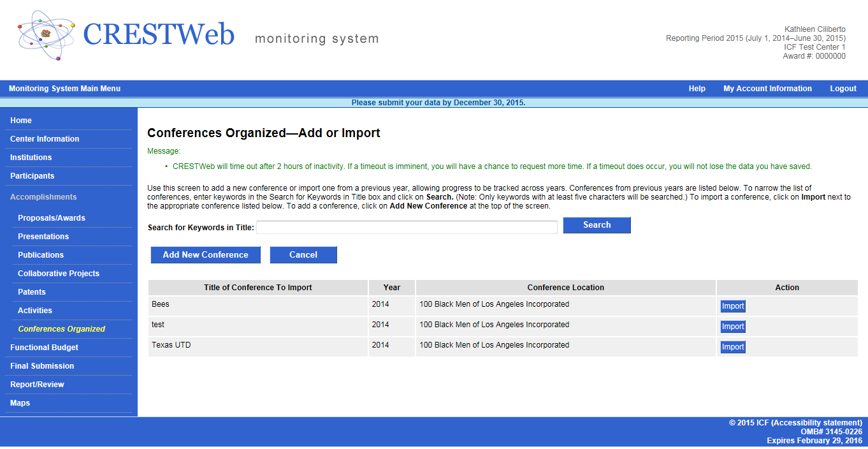
Task: Click Conference Location column header
Action: pos(566,288)
